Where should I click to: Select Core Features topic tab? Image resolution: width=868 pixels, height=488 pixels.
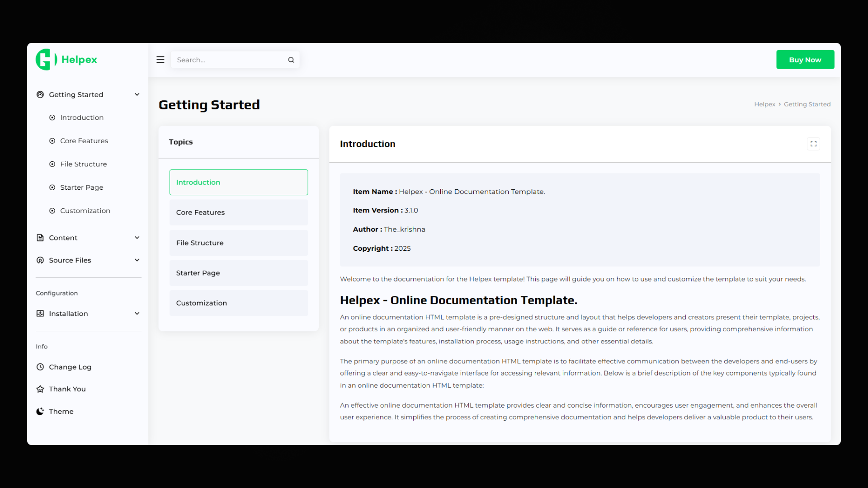point(238,212)
